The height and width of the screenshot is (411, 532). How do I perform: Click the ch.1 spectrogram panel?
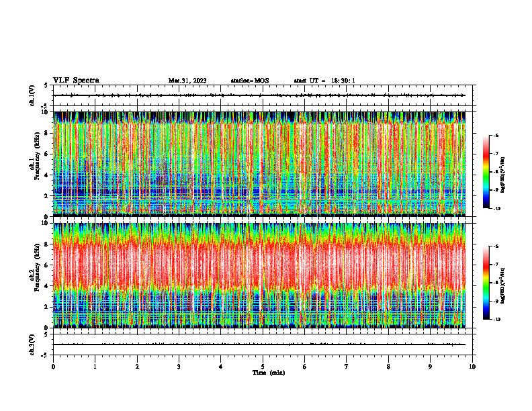point(259,164)
